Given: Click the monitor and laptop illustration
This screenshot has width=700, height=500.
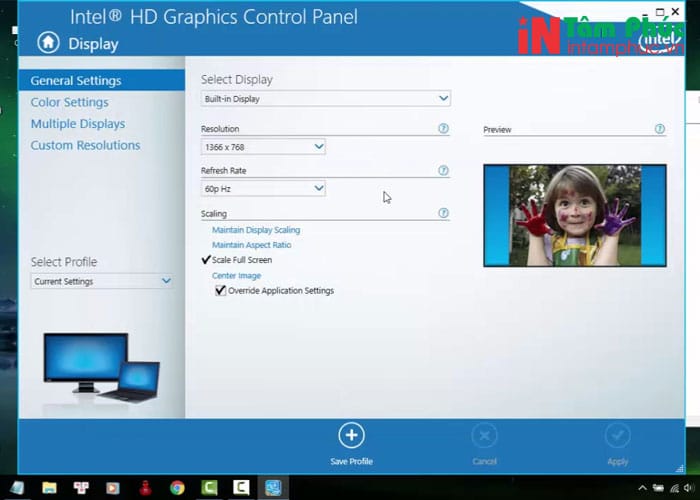Looking at the screenshot, I should click(102, 367).
